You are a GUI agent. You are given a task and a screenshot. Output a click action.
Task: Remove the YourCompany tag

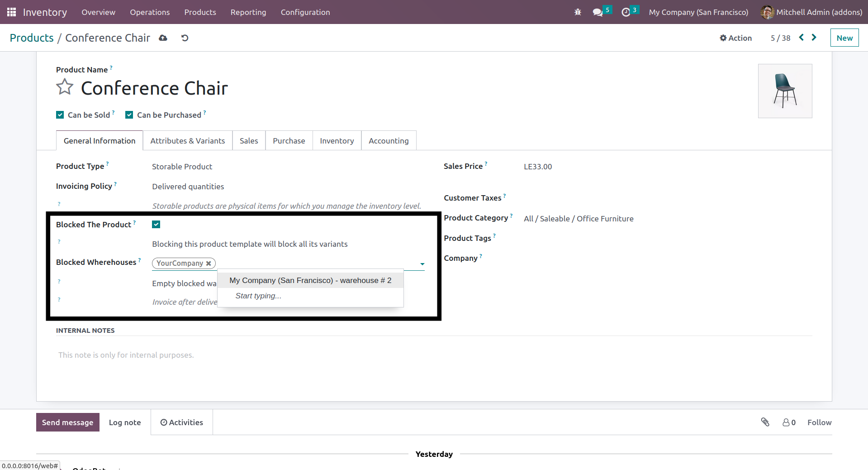(x=209, y=264)
